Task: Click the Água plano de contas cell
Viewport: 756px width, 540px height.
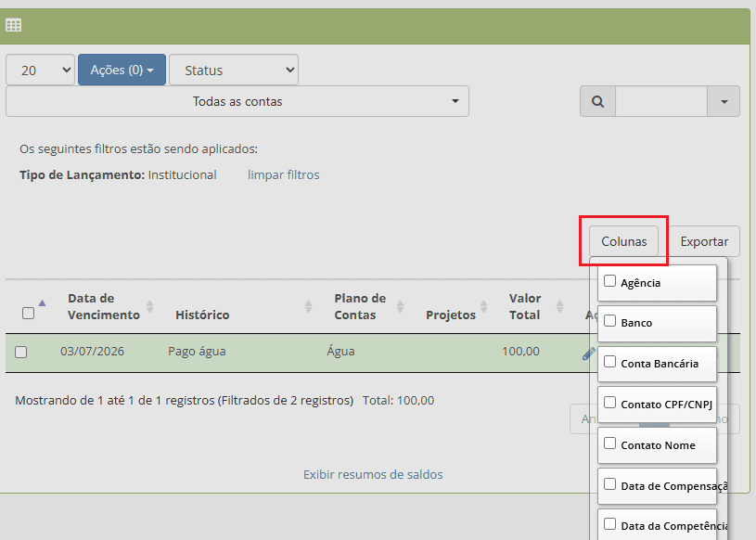Action: pyautogui.click(x=340, y=351)
